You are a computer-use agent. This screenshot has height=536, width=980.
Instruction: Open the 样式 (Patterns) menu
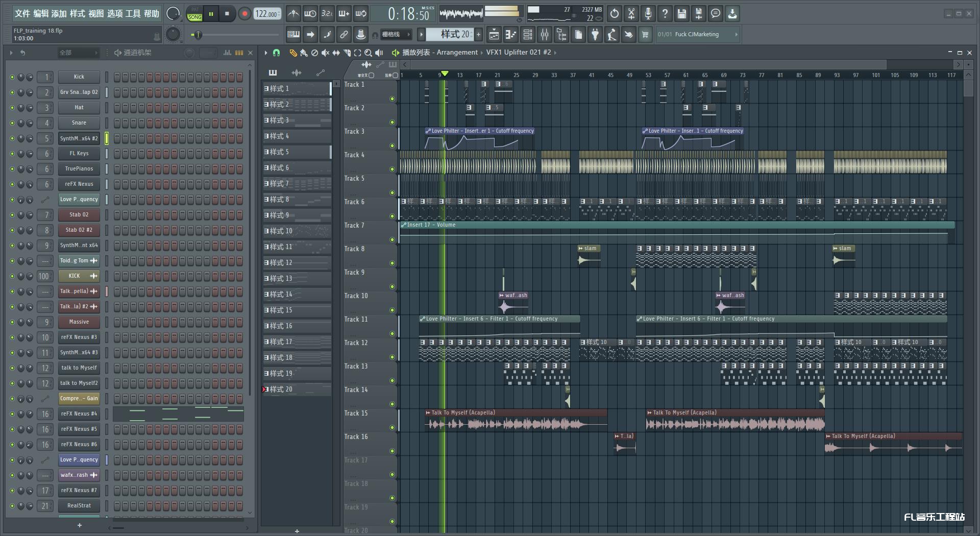coord(78,14)
